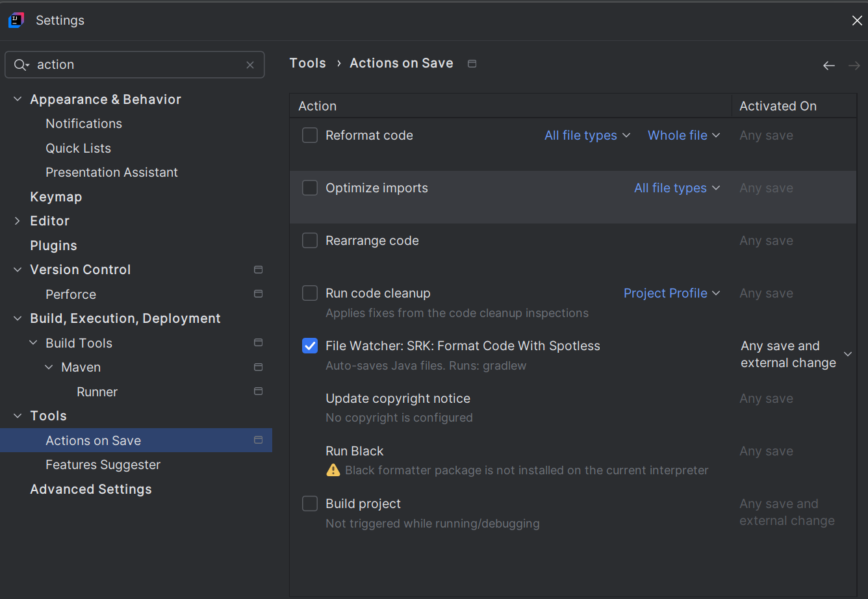
Task: Click project settings icon next to Perforce
Action: (258, 294)
